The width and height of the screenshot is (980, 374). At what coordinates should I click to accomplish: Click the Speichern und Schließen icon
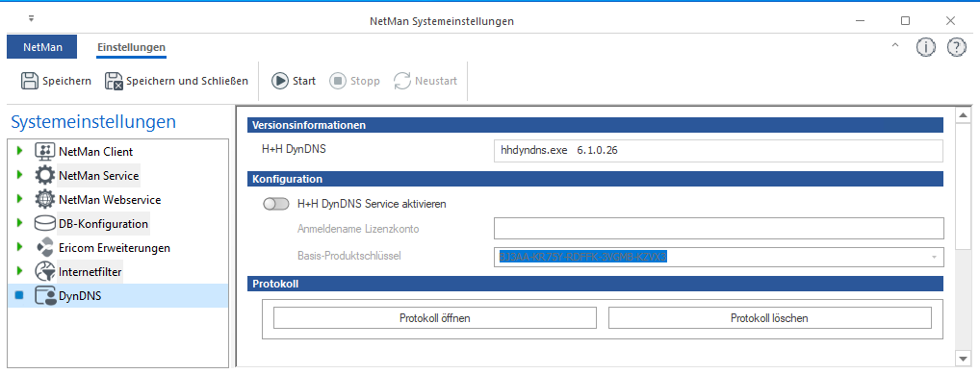114,81
